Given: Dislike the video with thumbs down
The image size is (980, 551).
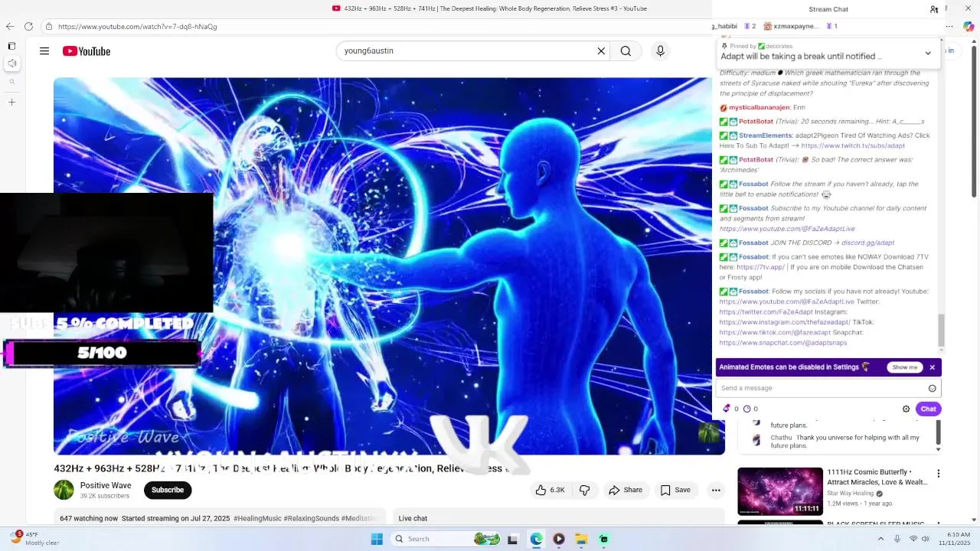Looking at the screenshot, I should 584,490.
